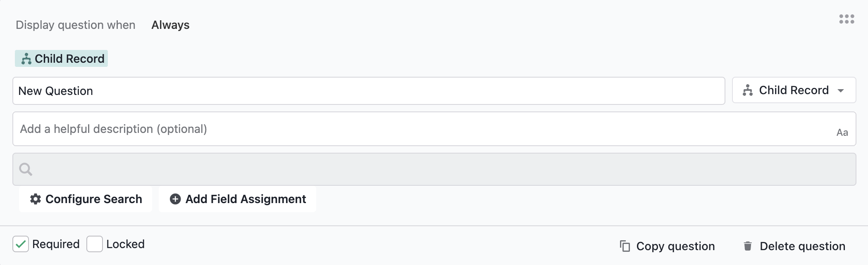Click the Add Field Assignment button

tap(238, 199)
